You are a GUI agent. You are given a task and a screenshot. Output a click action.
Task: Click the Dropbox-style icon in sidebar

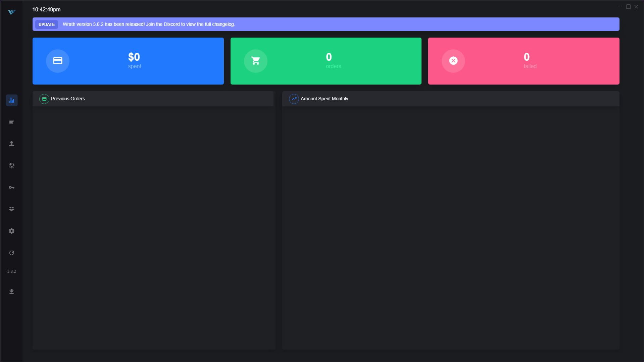tap(12, 209)
